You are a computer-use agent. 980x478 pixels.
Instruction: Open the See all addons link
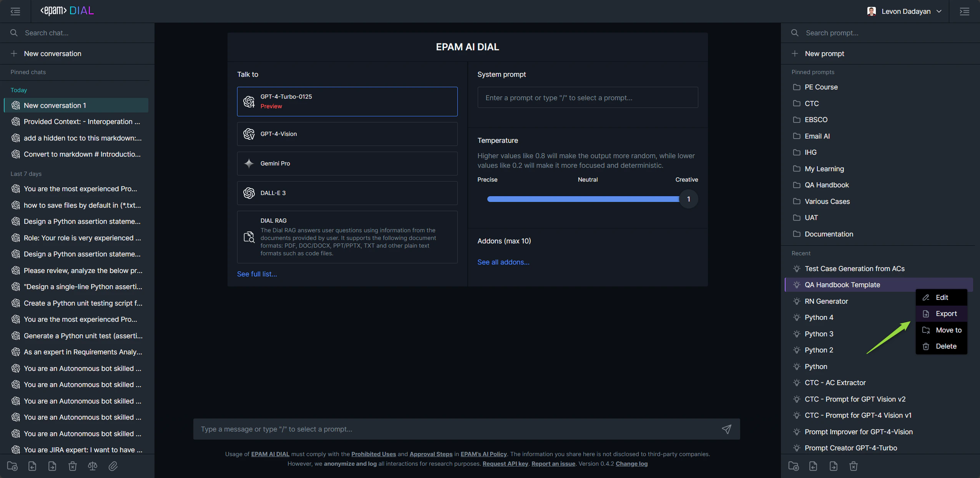(503, 262)
